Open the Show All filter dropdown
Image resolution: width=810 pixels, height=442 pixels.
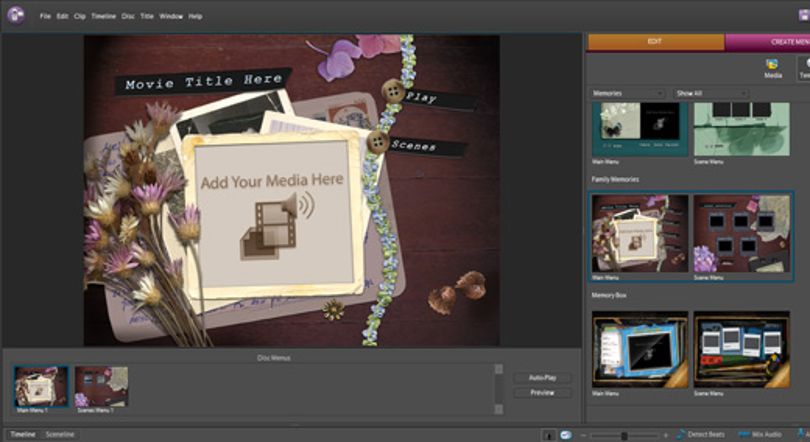[711, 93]
